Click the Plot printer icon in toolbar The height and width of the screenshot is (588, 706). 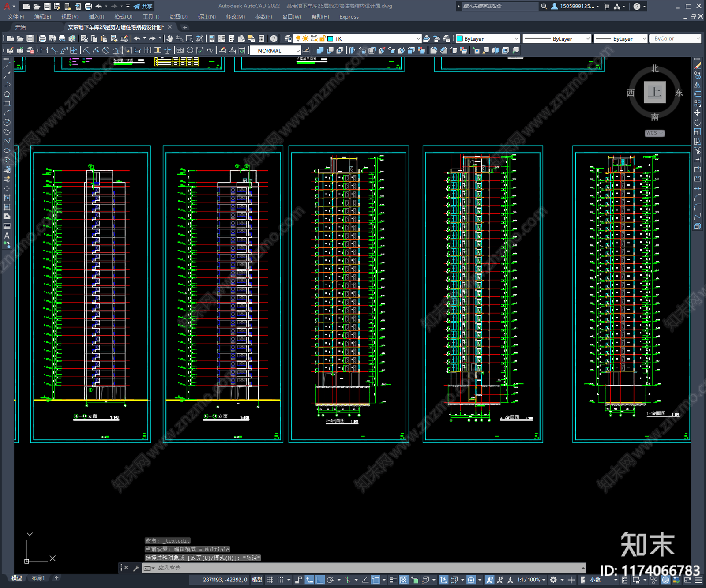click(x=42, y=39)
